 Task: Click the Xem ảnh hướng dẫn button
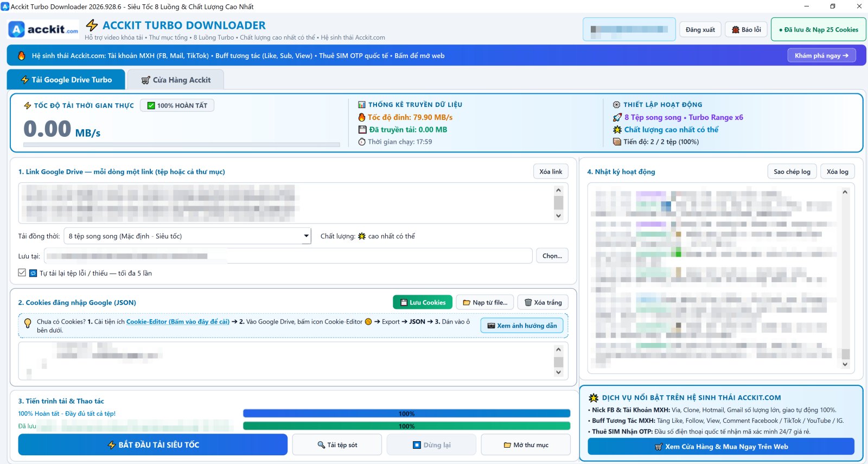522,326
